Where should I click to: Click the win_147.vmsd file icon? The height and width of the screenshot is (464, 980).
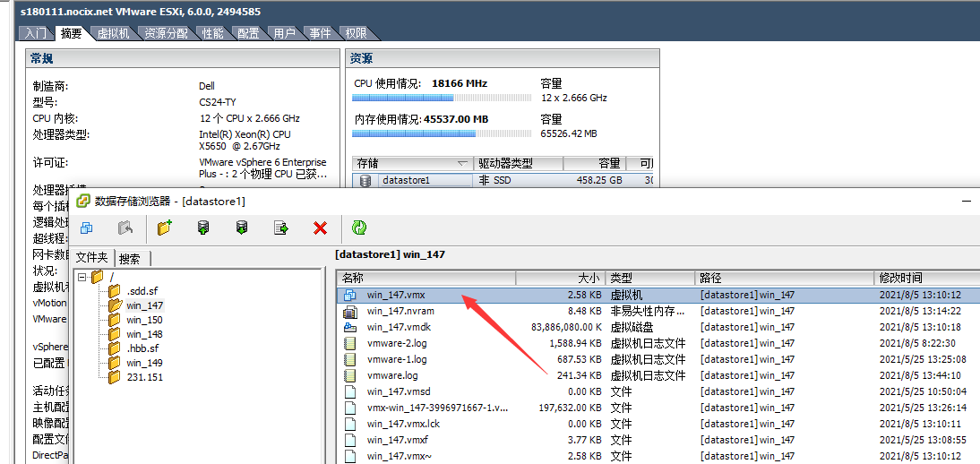click(350, 392)
